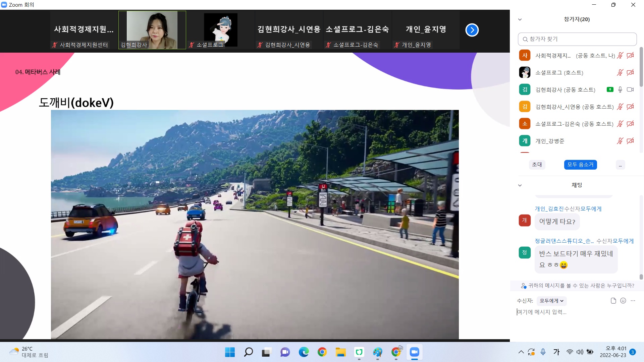Viewport: 644px width, 362px height.
Task: Click 정글러댄스스튜디오_손... sender name in chat
Action: coord(564,241)
